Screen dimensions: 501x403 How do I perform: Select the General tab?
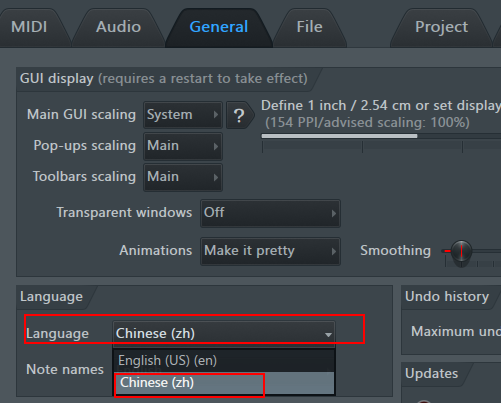[219, 27]
